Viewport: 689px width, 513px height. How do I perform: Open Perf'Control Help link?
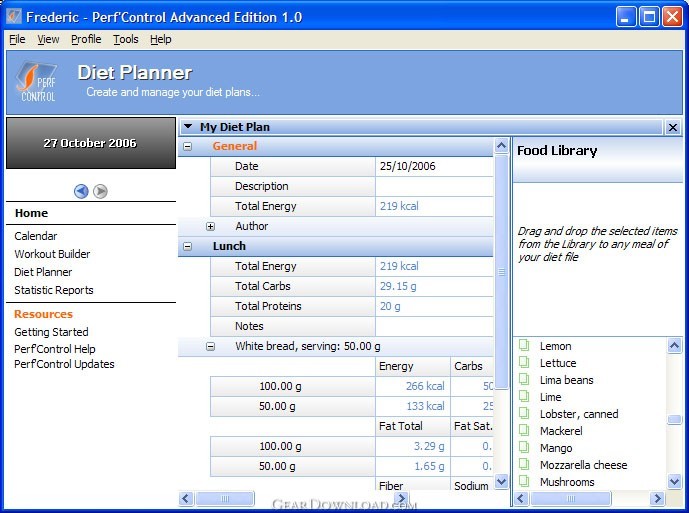54,349
